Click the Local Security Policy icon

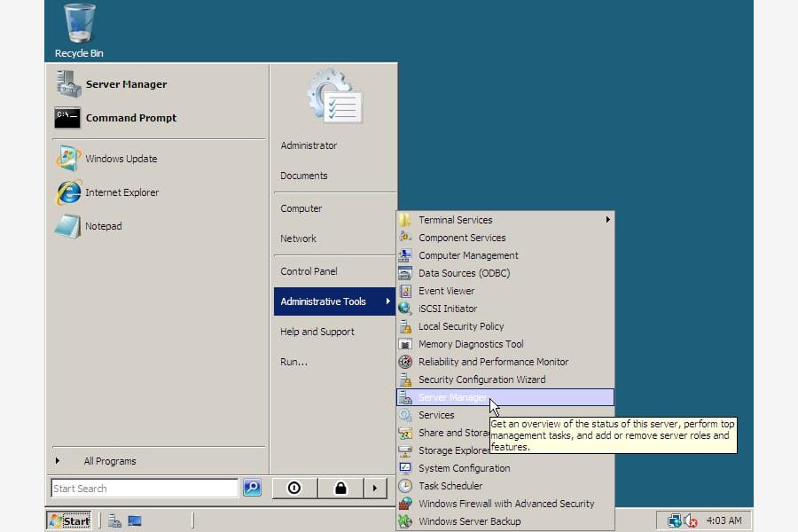tap(405, 326)
